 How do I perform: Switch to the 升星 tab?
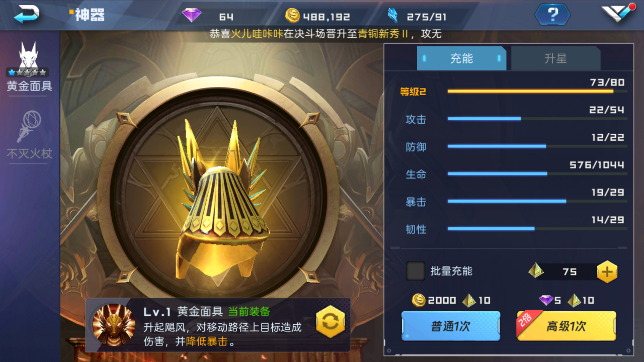click(555, 59)
